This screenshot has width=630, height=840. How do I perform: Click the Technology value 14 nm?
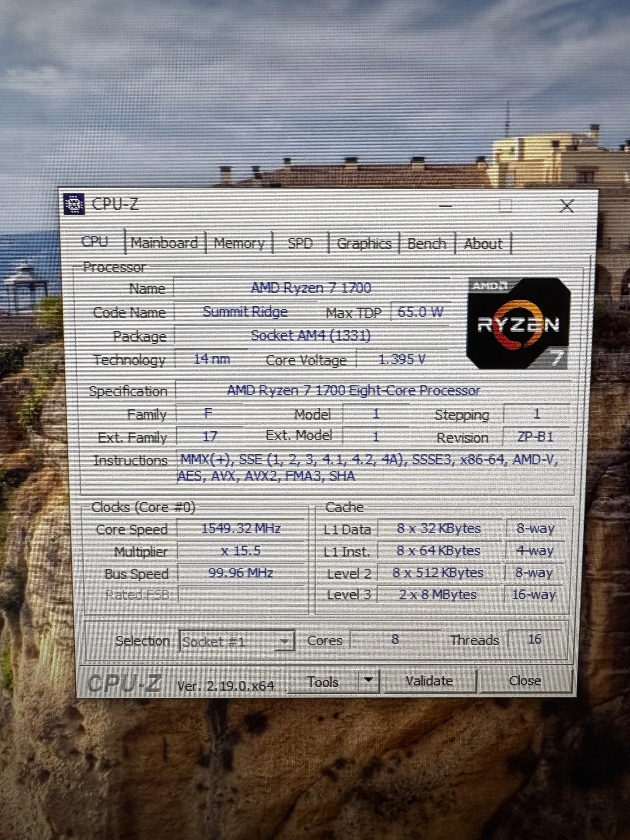click(212, 359)
